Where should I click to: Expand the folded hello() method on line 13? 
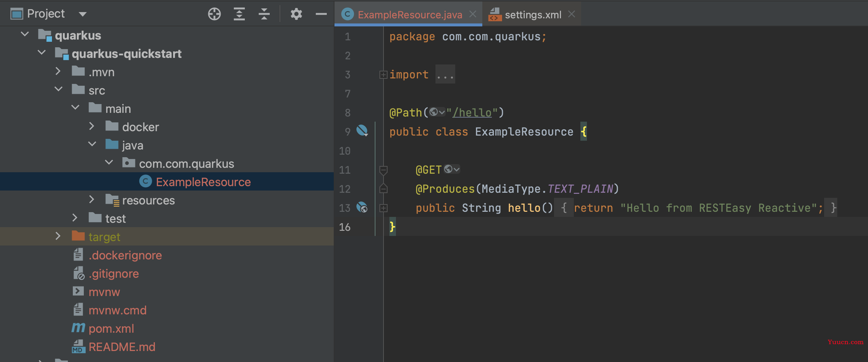pyautogui.click(x=383, y=208)
